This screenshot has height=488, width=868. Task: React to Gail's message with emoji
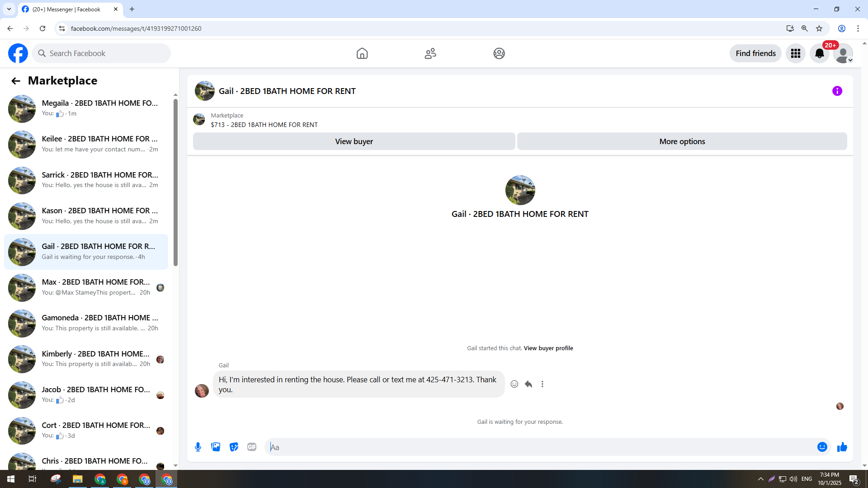tap(514, 384)
